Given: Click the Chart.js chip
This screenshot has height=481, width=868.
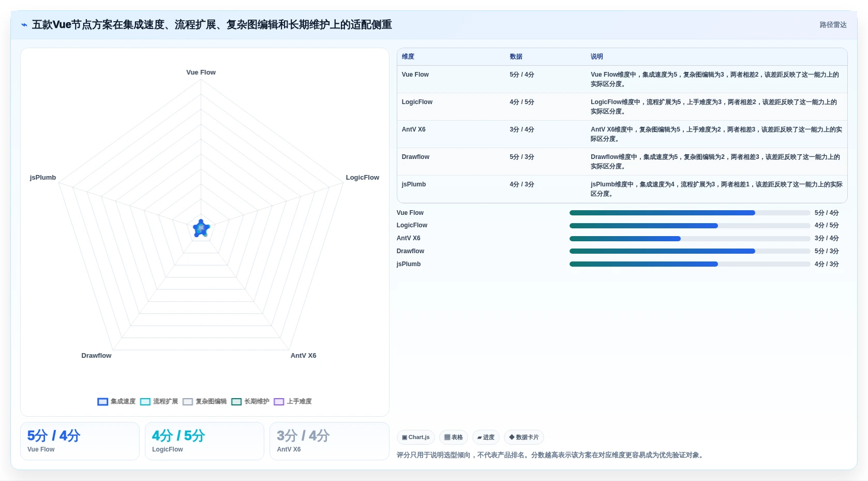Looking at the screenshot, I should coord(416,438).
